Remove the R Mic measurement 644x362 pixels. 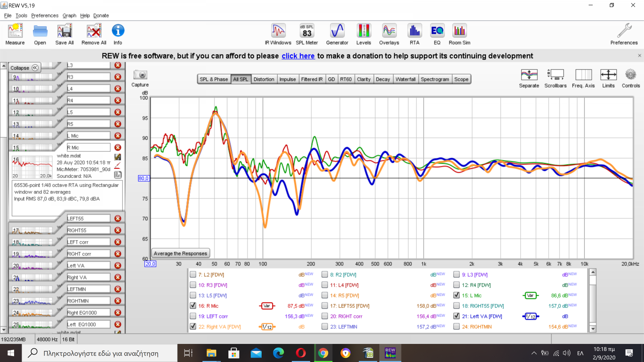118,147
